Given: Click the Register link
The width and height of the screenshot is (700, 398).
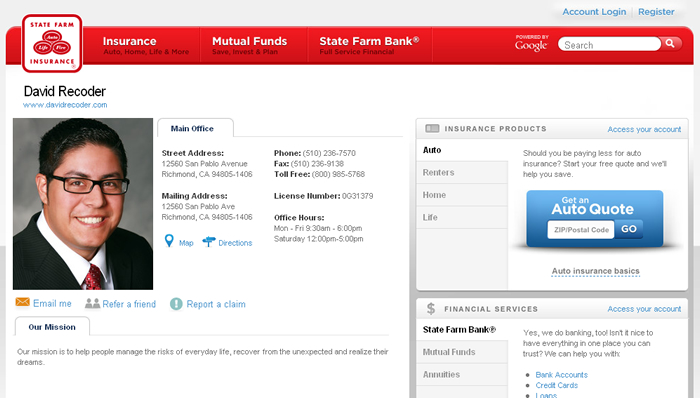Looking at the screenshot, I should pos(656,12).
